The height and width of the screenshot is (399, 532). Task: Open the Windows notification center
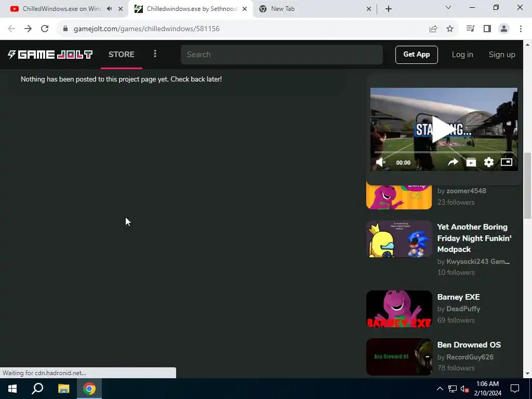[x=515, y=389]
